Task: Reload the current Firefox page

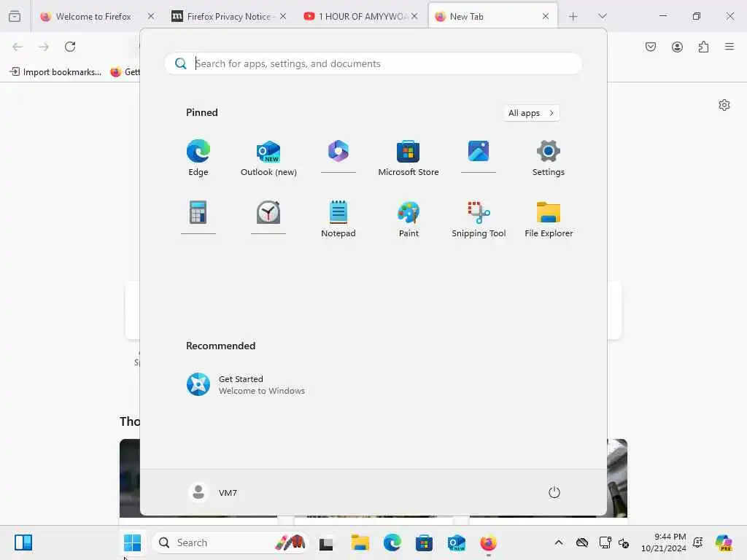Action: 70,47
